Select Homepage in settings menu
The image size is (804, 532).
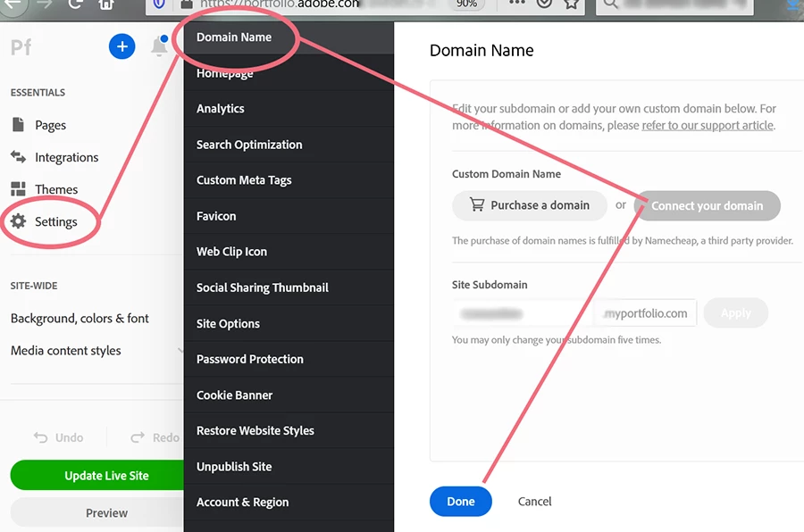click(x=289, y=73)
